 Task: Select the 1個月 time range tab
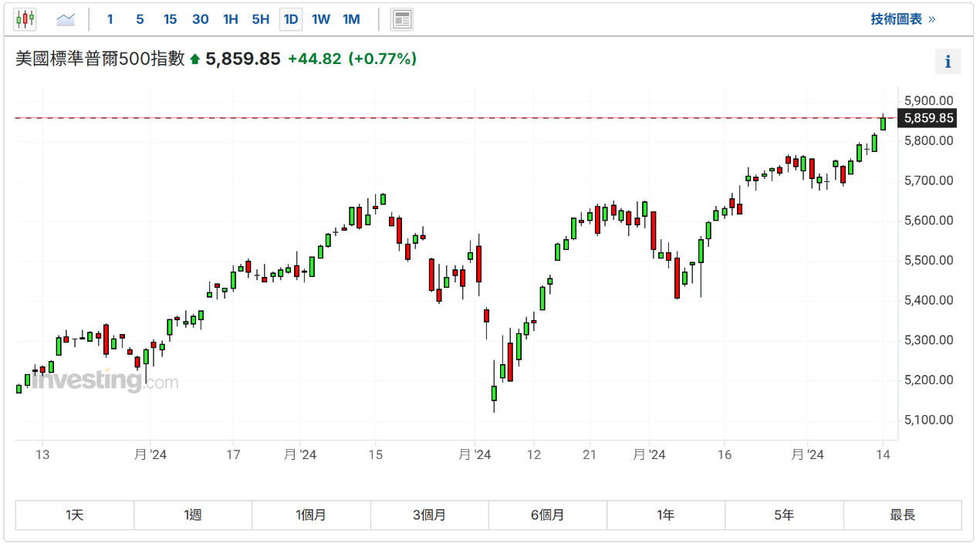[311, 515]
